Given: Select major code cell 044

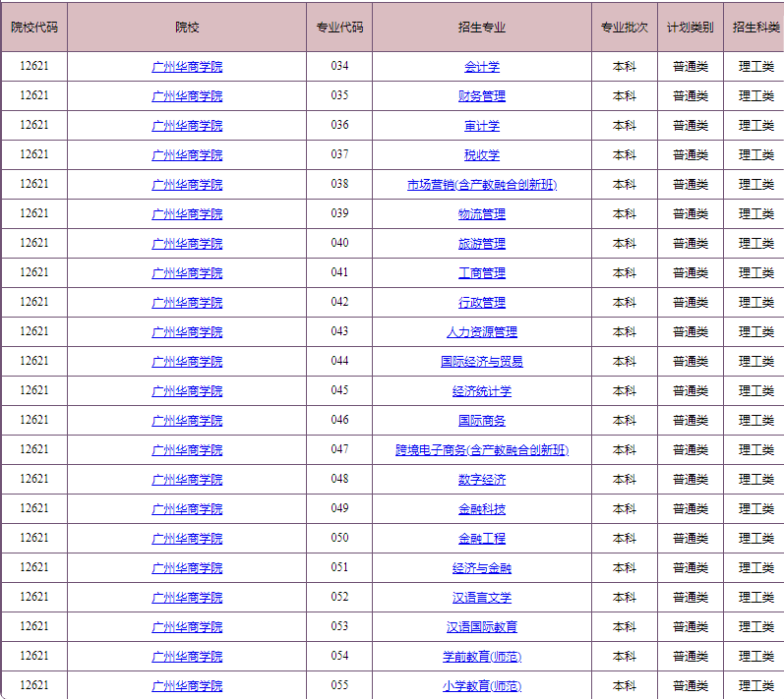Looking at the screenshot, I should coord(339,361).
